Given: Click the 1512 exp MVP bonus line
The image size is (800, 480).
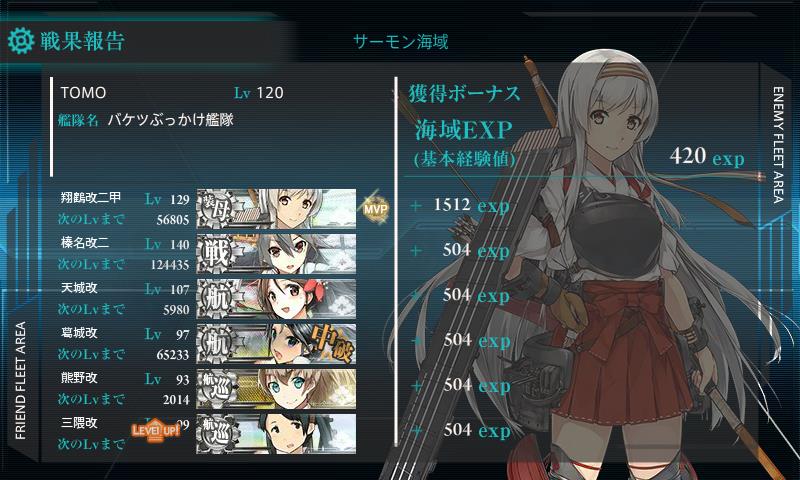Looking at the screenshot, I should 461,205.
